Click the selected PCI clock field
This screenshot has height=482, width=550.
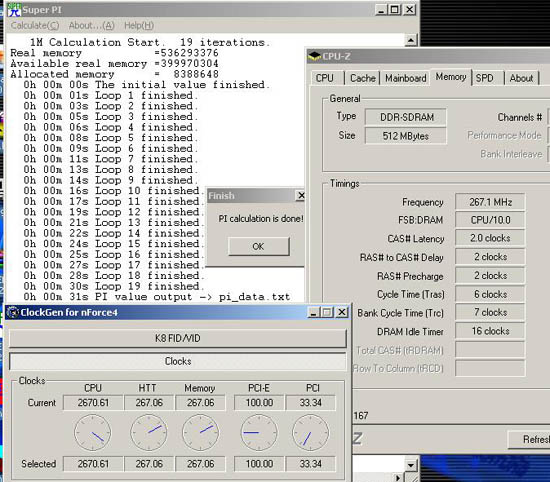pyautogui.click(x=310, y=464)
